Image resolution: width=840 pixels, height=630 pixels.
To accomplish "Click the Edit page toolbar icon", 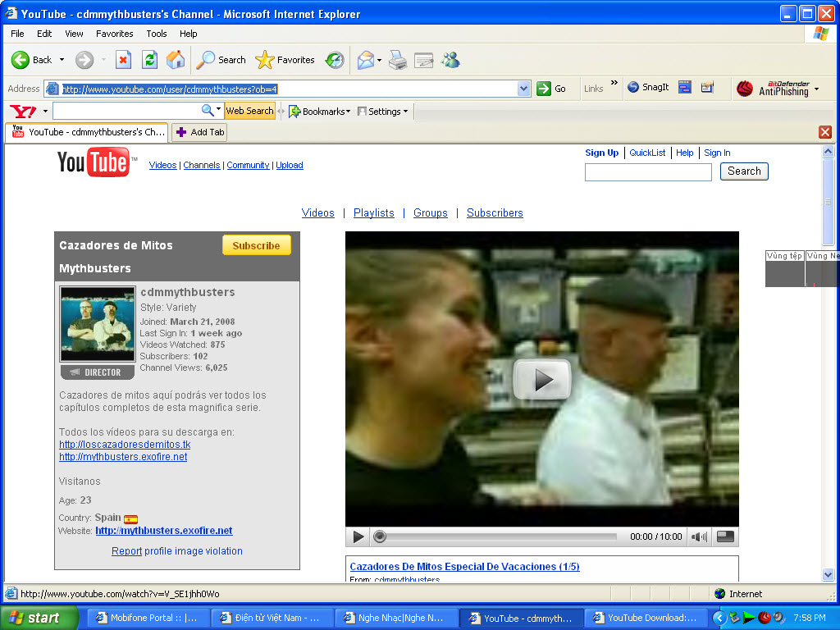I will pos(423,60).
